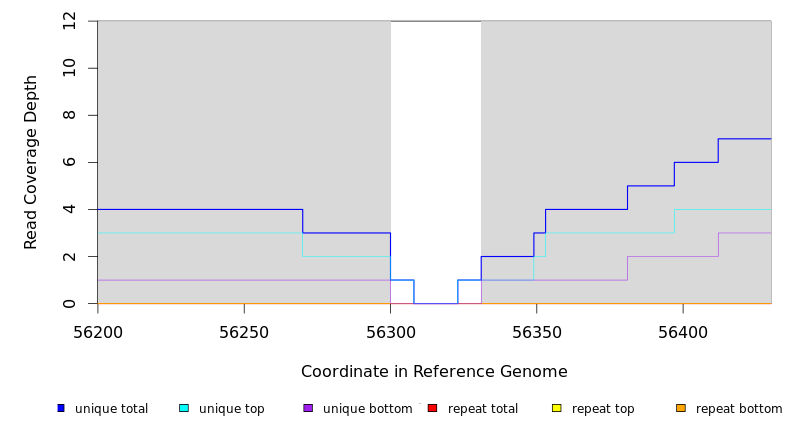792x432 pixels.
Task: Click the cyan unique top legend swatch
Action: point(184,408)
